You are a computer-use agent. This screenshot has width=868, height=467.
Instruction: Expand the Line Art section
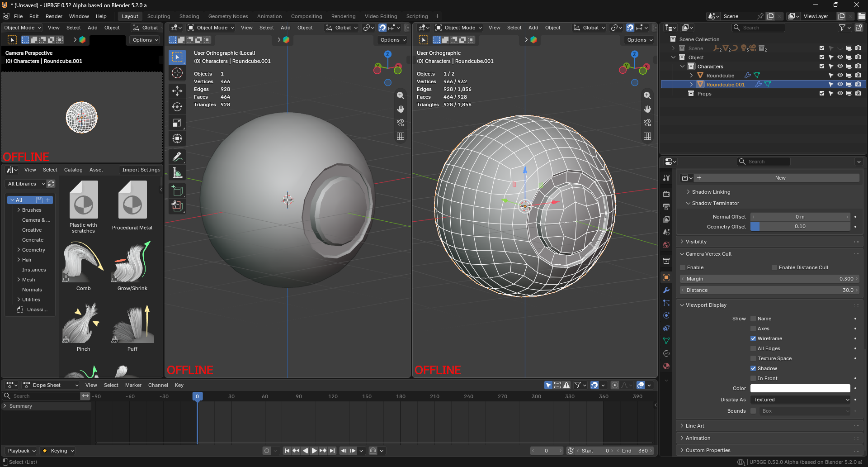pyautogui.click(x=695, y=426)
